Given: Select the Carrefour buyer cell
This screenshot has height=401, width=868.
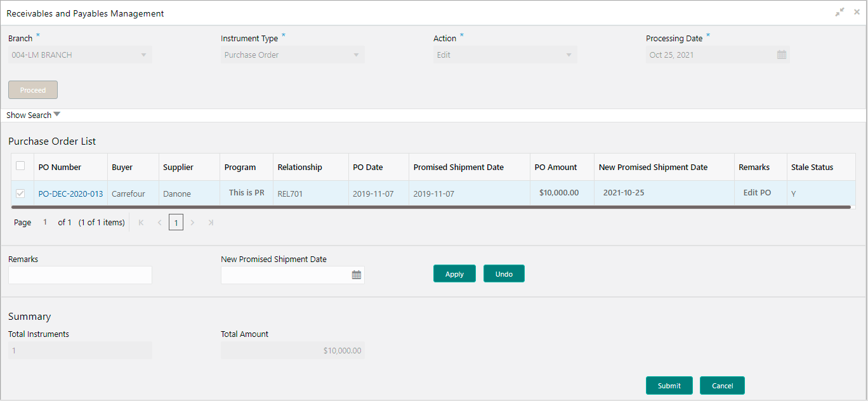Looking at the screenshot, I should [x=133, y=194].
